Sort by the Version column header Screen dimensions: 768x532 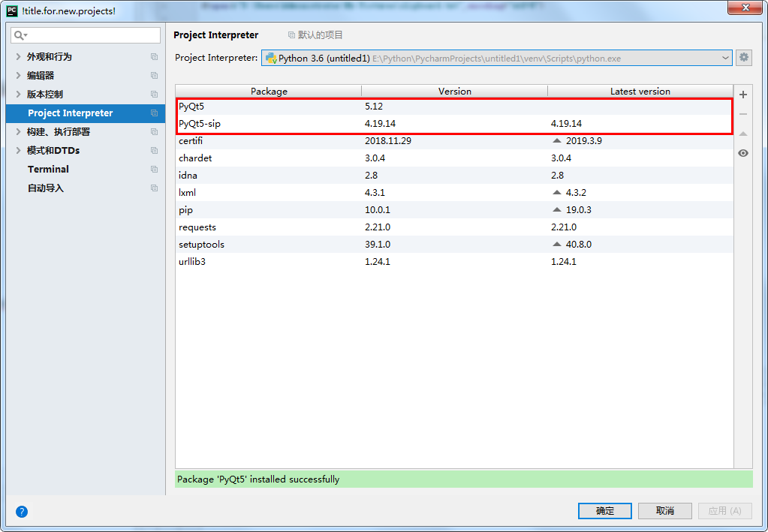point(454,91)
